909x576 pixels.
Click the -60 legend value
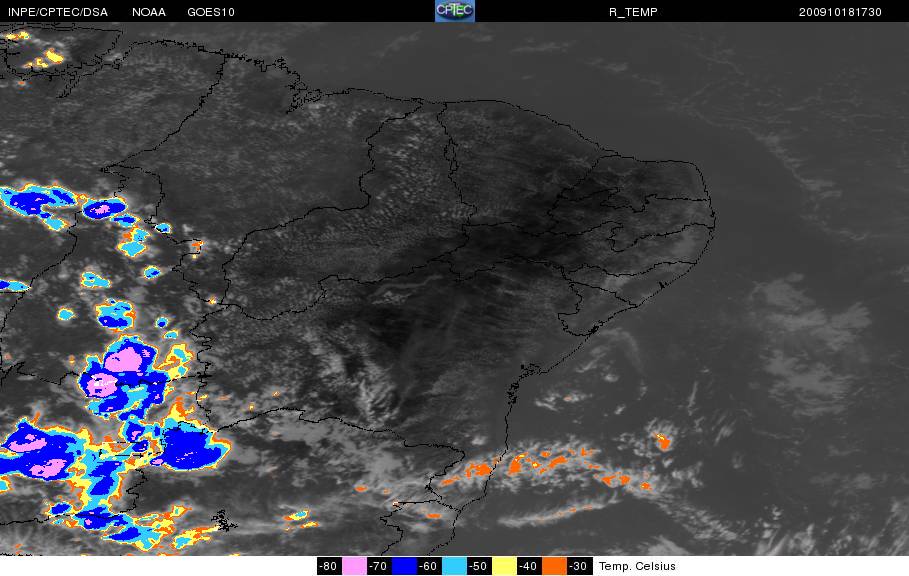point(429,566)
